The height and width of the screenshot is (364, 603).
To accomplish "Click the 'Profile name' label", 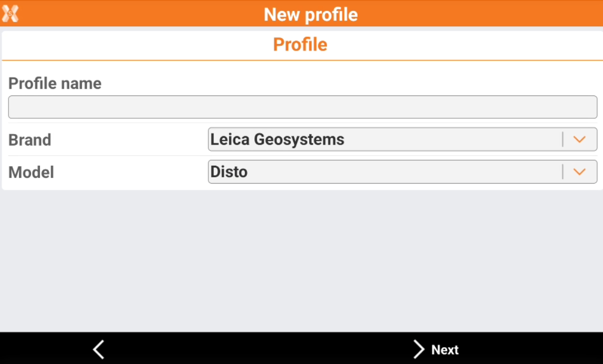I will pos(55,83).
